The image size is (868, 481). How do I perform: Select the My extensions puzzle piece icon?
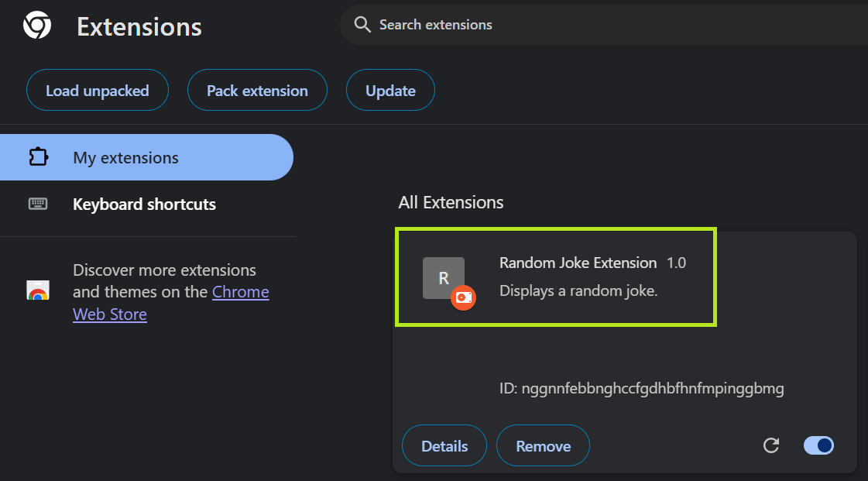(38, 156)
